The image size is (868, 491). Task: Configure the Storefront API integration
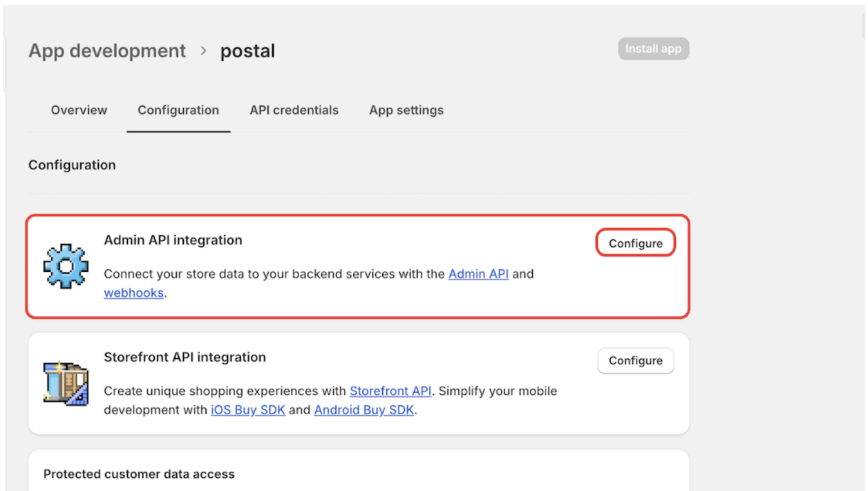click(x=635, y=360)
